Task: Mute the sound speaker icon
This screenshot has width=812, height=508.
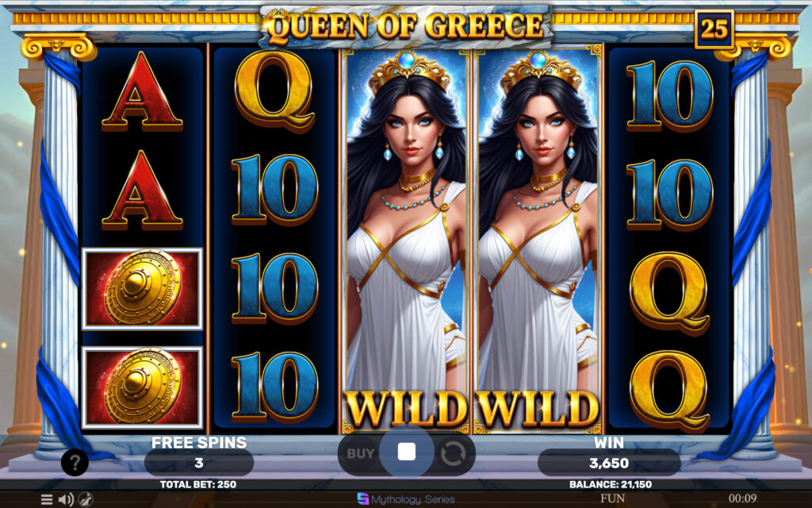Action: (x=66, y=500)
